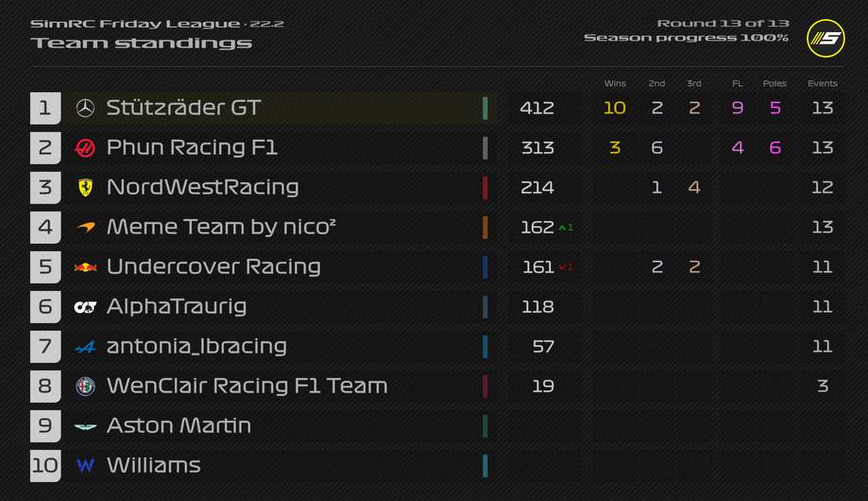Click the yellow SimRC league logo
Image resolution: width=868 pixels, height=501 pixels.
825,38
